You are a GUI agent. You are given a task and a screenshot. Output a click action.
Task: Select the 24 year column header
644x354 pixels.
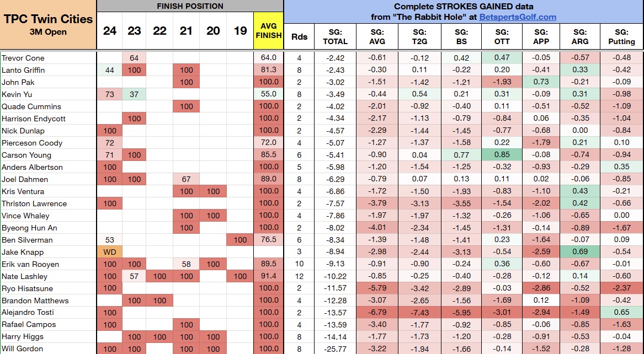(x=110, y=31)
